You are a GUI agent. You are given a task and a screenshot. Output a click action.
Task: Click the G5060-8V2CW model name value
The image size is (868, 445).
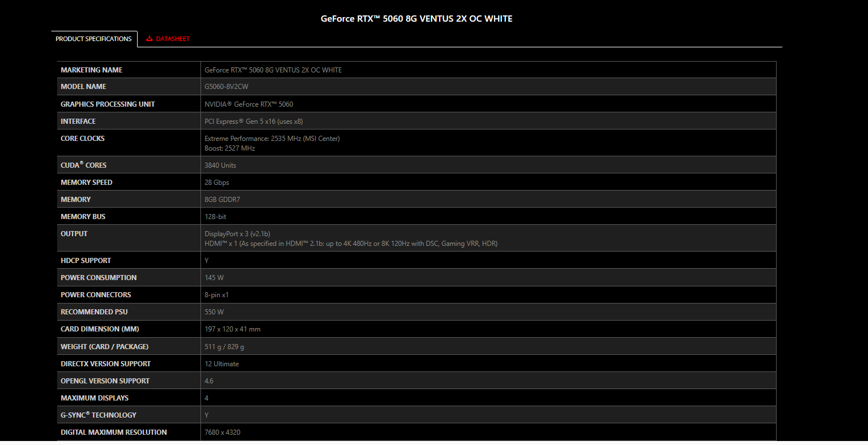click(x=226, y=87)
